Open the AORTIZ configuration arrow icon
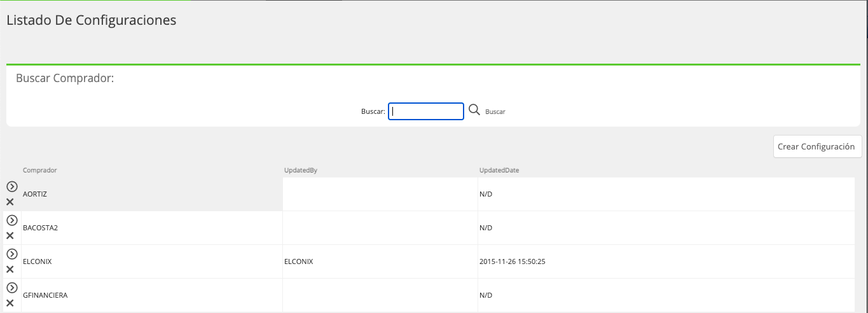 (11, 186)
